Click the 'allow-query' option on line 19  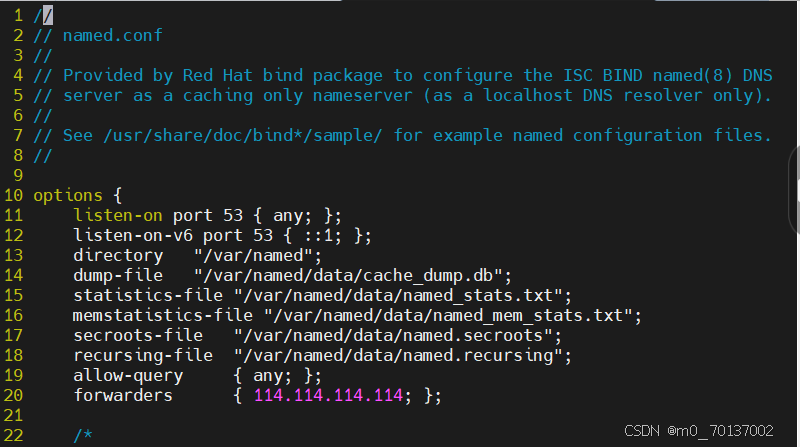coord(128,376)
